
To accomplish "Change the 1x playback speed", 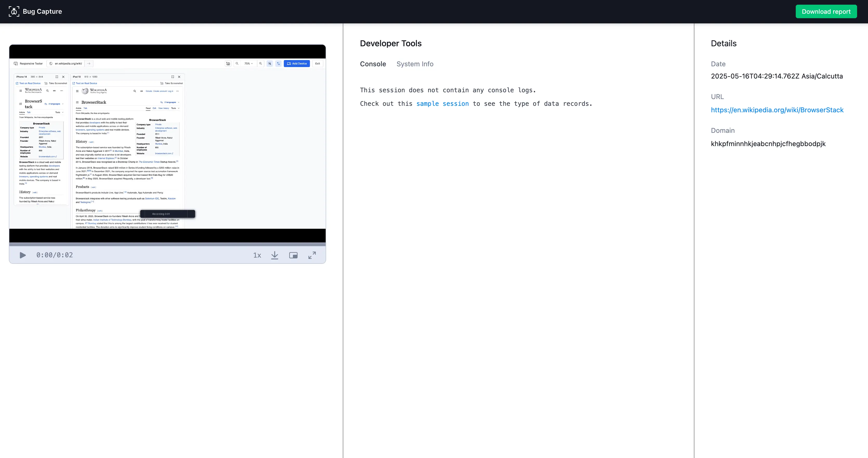I will coord(257,255).
